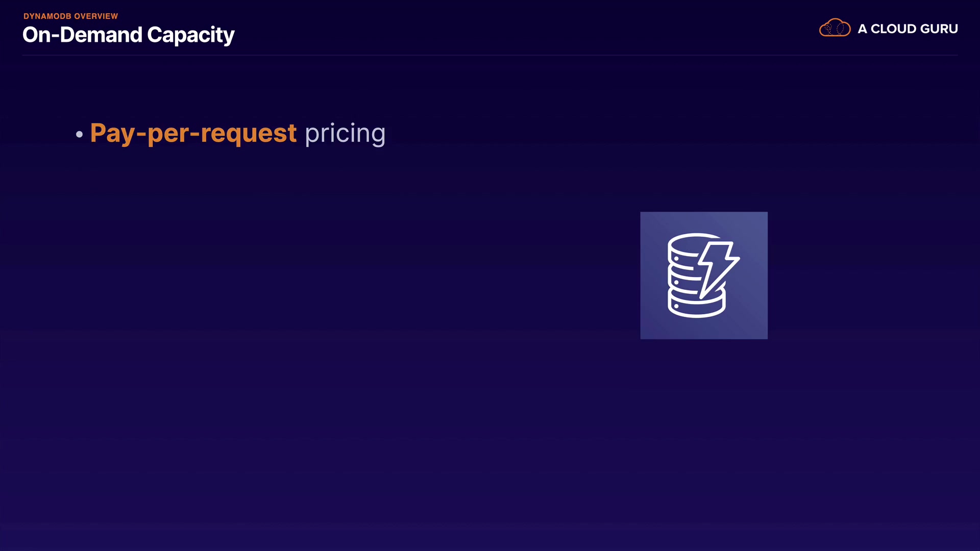The width and height of the screenshot is (980, 551).
Task: Click the word "On-Demand" in the title
Action: [x=82, y=35]
